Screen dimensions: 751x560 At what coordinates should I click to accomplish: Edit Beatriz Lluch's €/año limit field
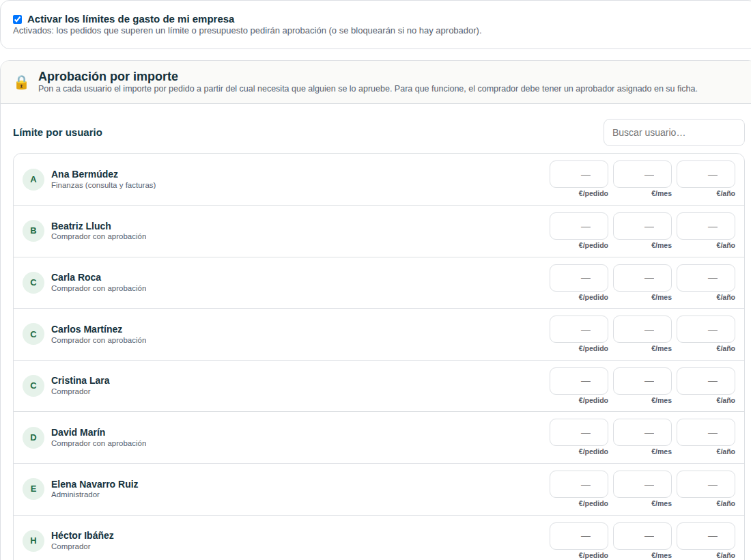(x=706, y=226)
